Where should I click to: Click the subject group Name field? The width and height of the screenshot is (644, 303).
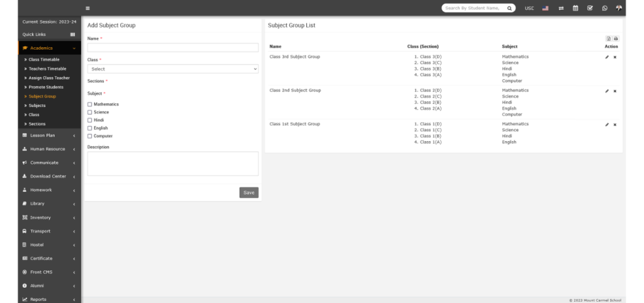tap(173, 47)
